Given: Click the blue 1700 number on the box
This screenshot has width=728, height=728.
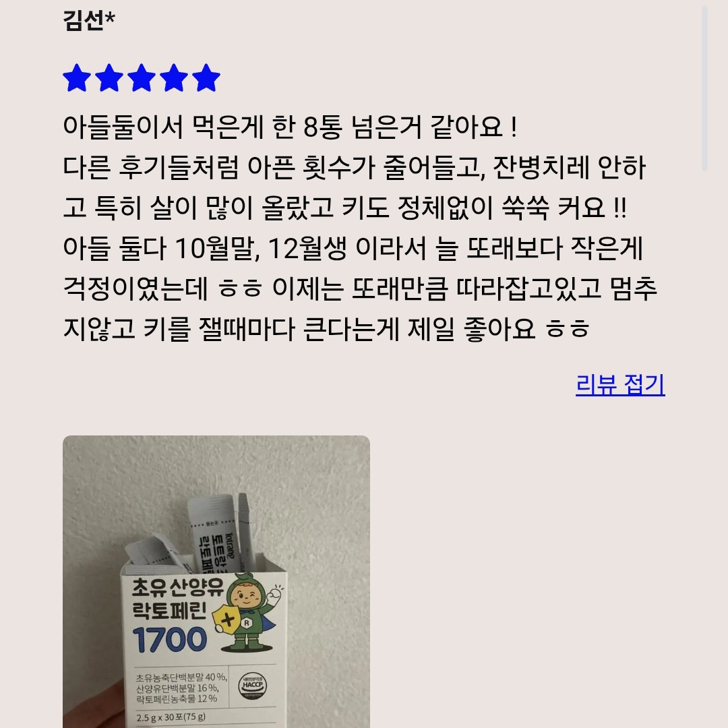Looking at the screenshot, I should [169, 639].
